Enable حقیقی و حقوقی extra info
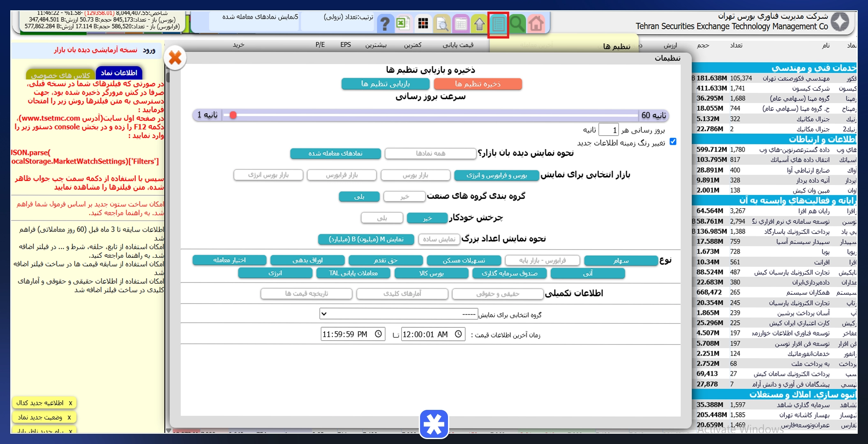This screenshot has width=868, height=444. (498, 294)
